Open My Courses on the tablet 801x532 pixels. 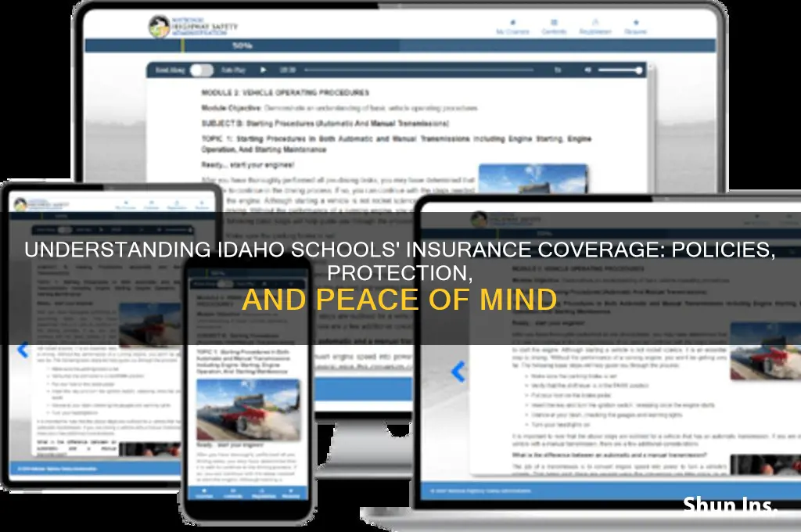tap(126, 206)
